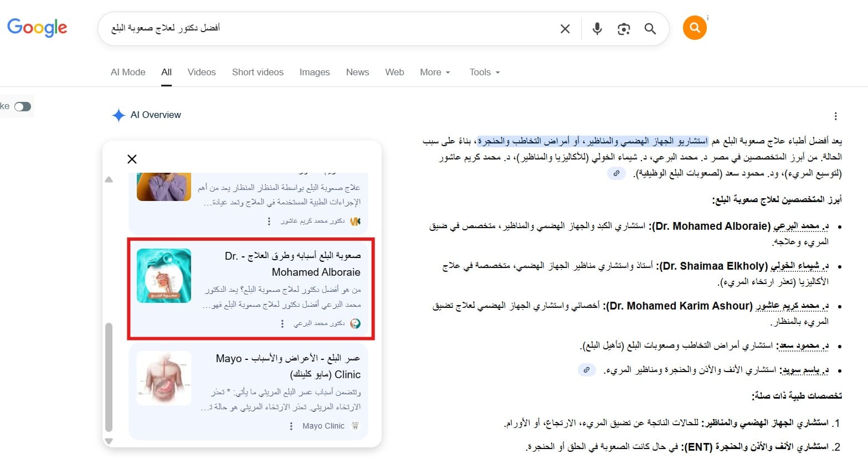Click link icon after Dr. Bassem Sweid line
Screen dimensions: 868x459
[586, 370]
